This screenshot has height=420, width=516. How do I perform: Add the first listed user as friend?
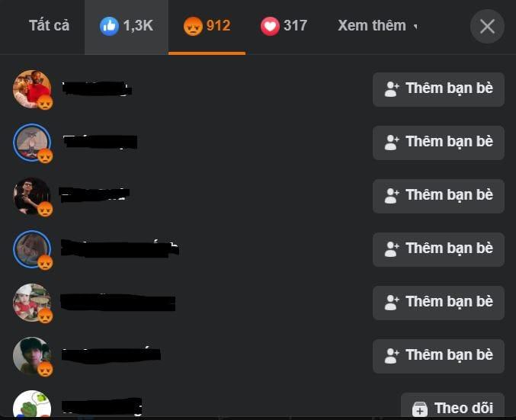[438, 89]
